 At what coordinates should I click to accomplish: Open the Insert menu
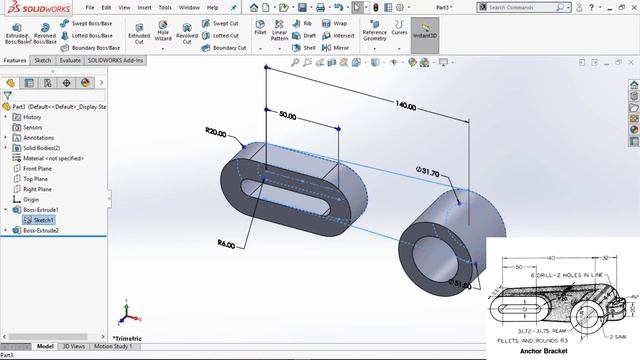144,7
